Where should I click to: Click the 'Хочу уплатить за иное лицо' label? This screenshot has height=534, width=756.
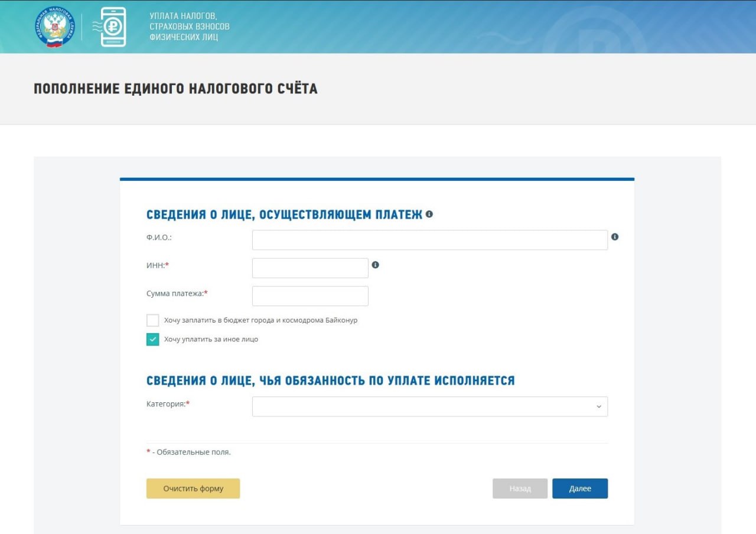[x=211, y=339]
